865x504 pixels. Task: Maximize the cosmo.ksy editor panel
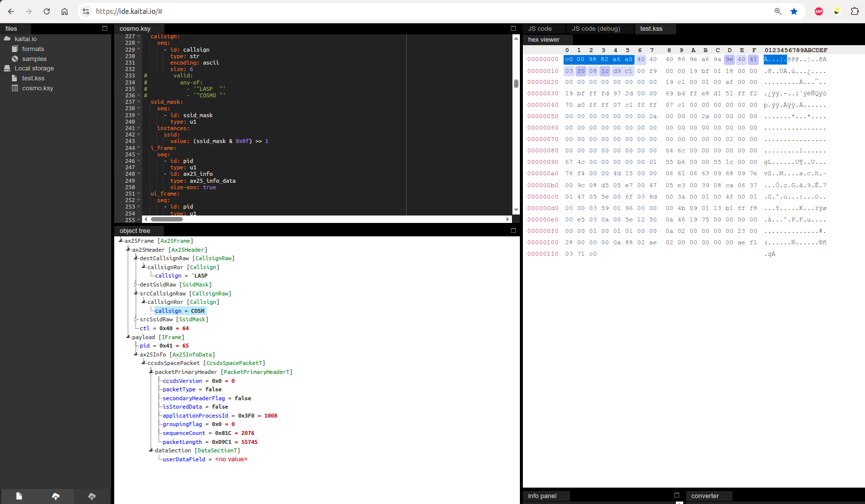(513, 28)
